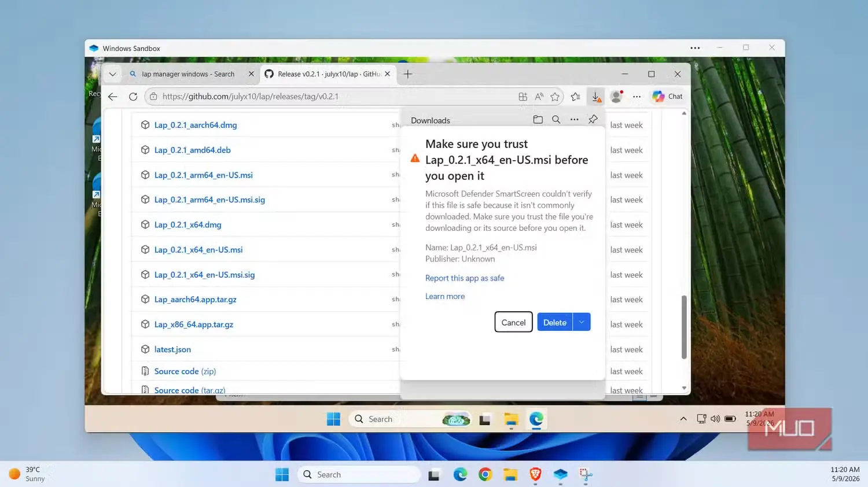Open host File Explorer from the taskbar
The image size is (868, 487).
click(x=510, y=475)
